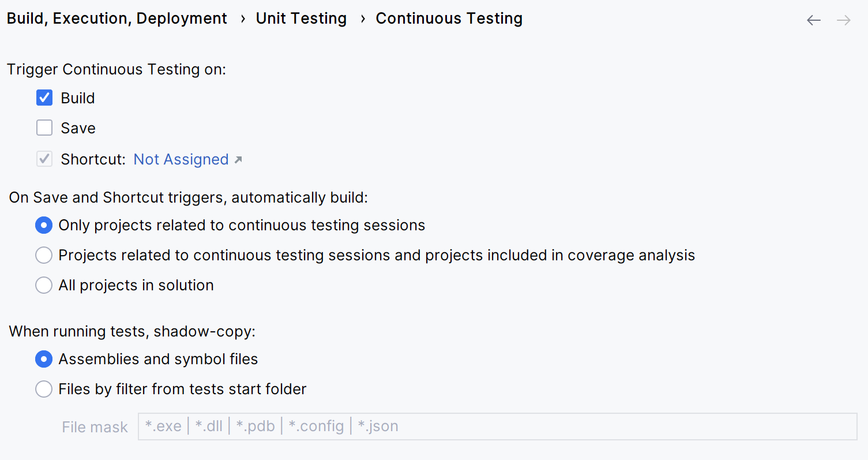Uncheck the Build trigger checkbox
The image size is (868, 460).
tap(44, 98)
